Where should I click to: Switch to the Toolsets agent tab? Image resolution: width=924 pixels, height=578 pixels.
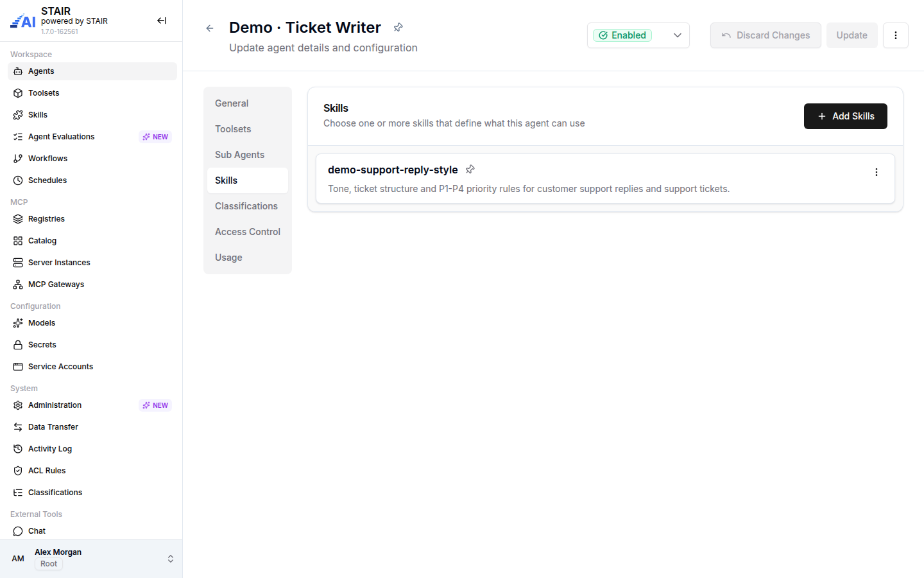coord(248,129)
